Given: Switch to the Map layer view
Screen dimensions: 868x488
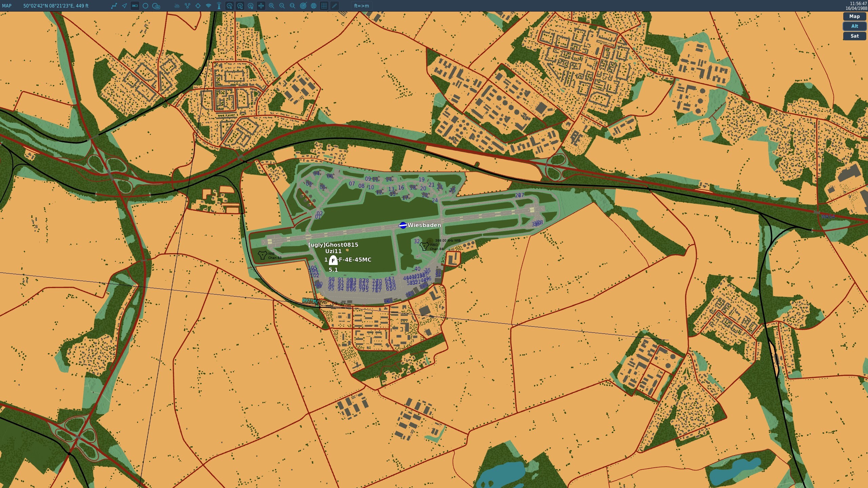Looking at the screenshot, I should click(854, 16).
